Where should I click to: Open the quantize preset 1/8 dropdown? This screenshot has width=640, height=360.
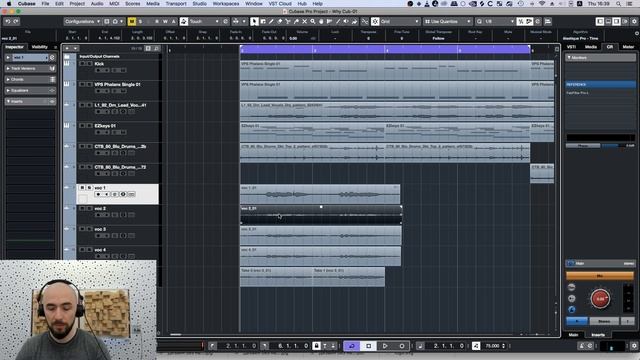click(499, 21)
